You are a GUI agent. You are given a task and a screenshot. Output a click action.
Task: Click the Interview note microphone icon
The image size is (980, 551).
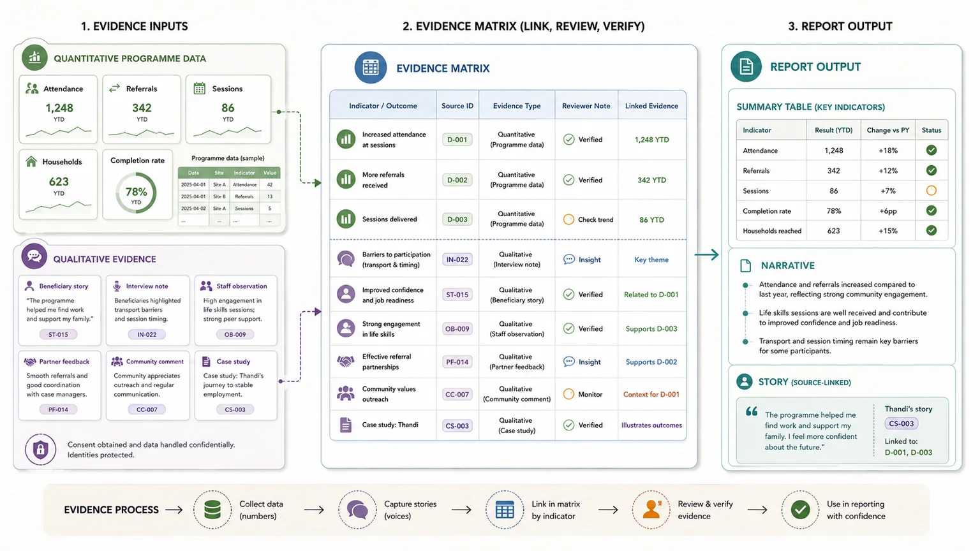click(117, 286)
